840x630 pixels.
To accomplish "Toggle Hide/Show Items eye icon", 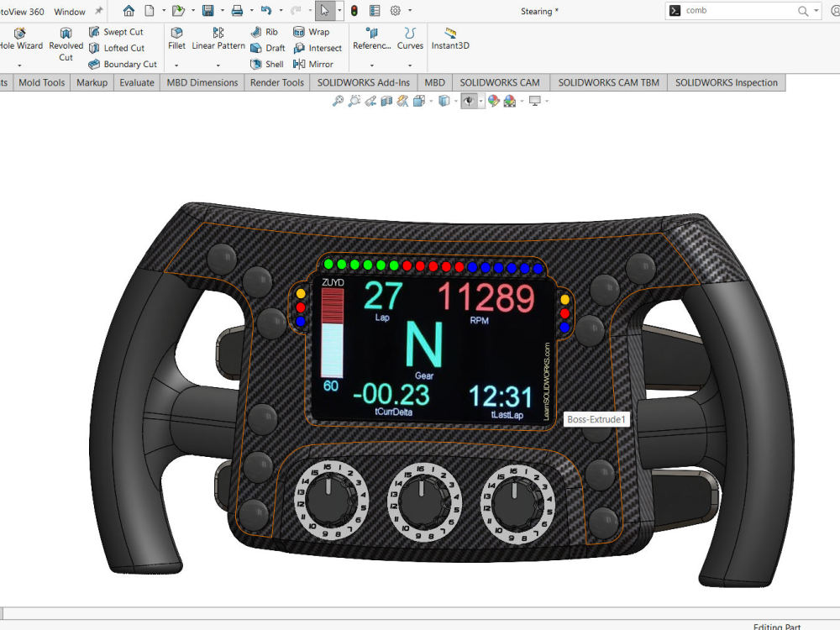I will coord(469,101).
